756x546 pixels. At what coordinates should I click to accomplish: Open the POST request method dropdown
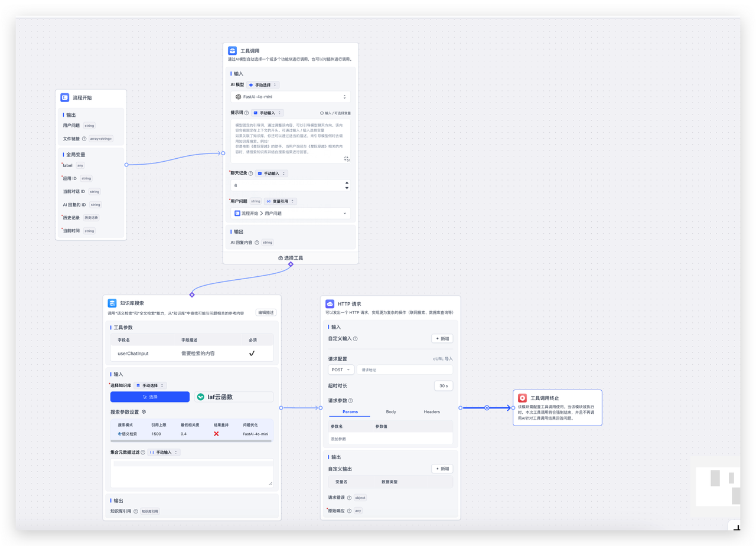click(x=341, y=370)
